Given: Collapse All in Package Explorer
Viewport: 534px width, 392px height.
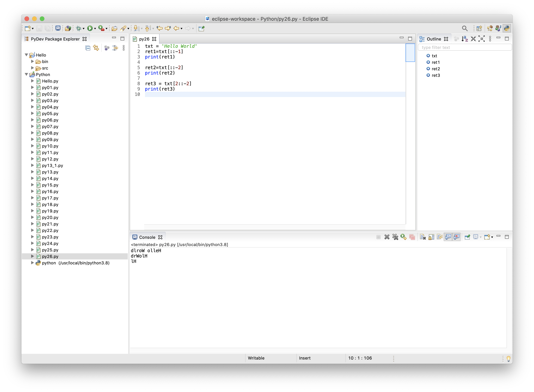Looking at the screenshot, I should pos(88,48).
